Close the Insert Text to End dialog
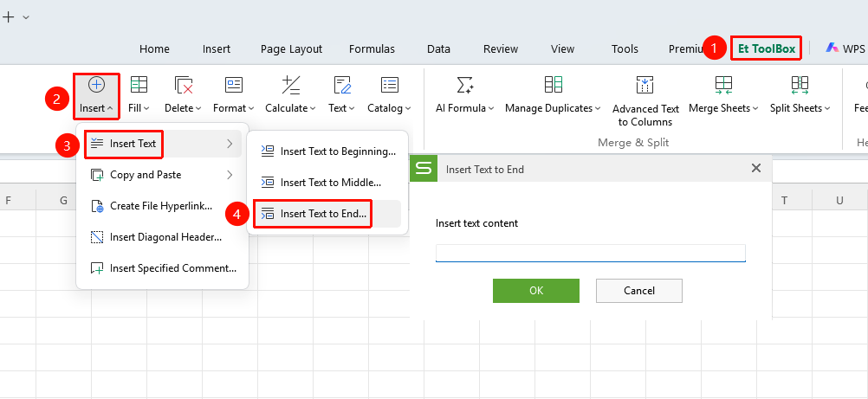868x399 pixels. point(755,168)
